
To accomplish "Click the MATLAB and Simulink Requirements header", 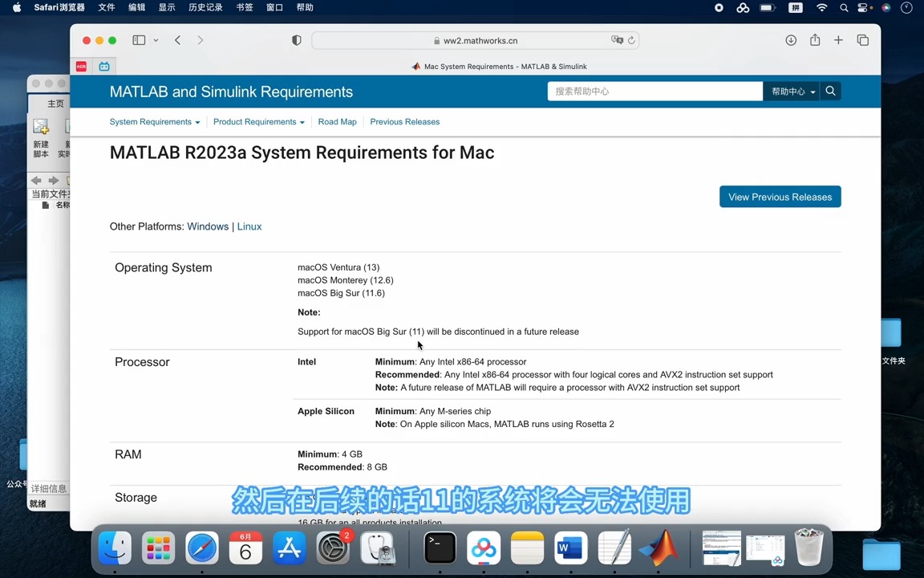I will point(231,92).
